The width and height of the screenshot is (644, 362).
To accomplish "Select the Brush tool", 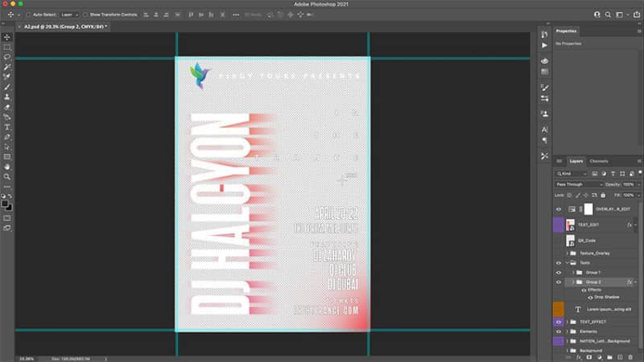I will 7,87.
